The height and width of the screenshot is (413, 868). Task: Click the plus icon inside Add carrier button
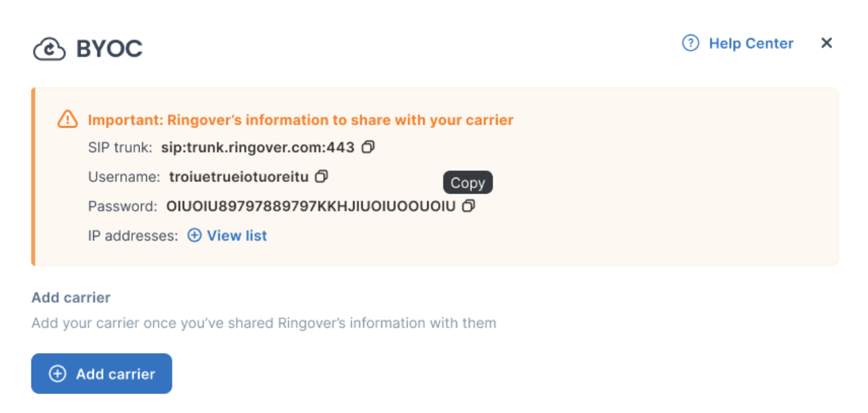[57, 373]
